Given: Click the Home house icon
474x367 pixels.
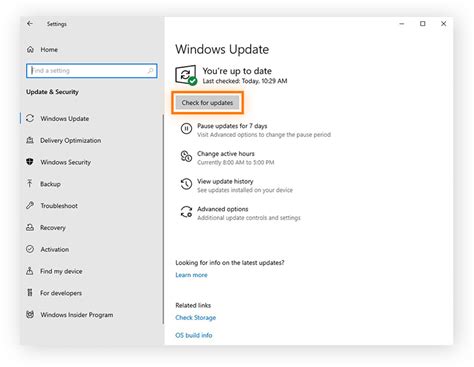Looking at the screenshot, I should (30, 50).
